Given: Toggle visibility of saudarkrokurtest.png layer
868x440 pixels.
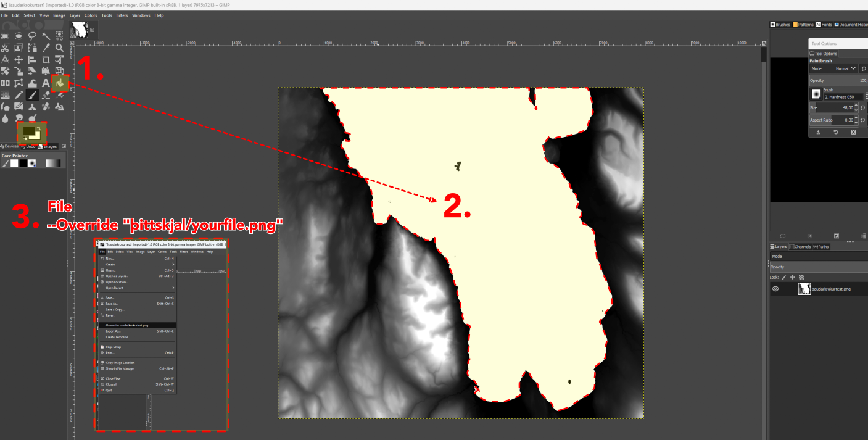Looking at the screenshot, I should pos(775,289).
